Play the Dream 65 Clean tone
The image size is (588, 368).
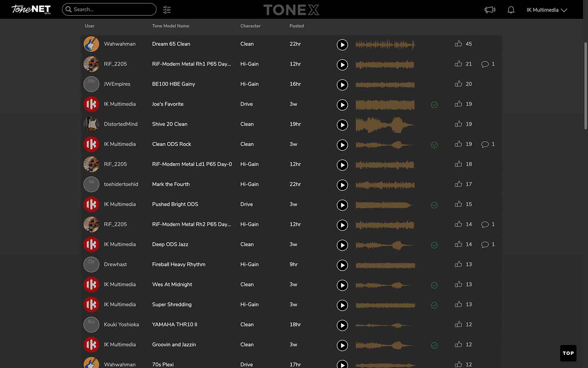(342, 45)
